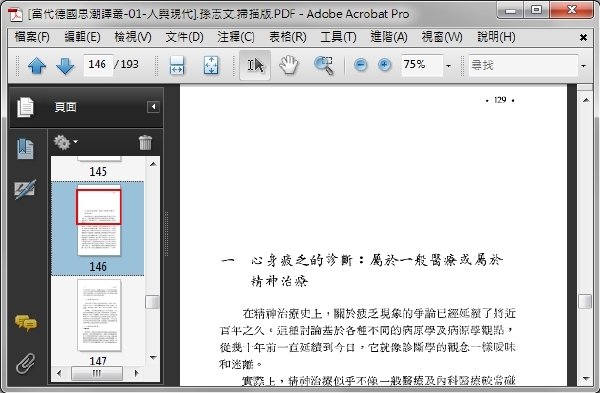
Task: Open the 視窗(W) menu
Action: [x=442, y=37]
